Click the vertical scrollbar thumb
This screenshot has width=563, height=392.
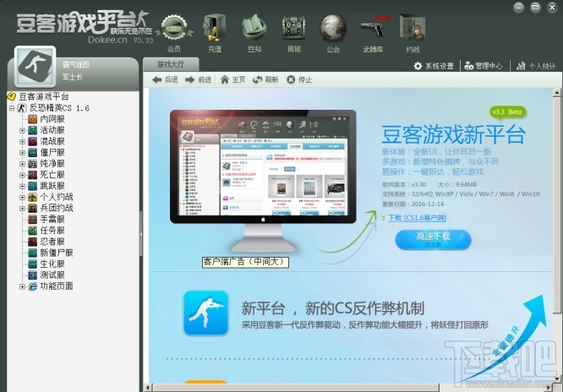[556, 204]
